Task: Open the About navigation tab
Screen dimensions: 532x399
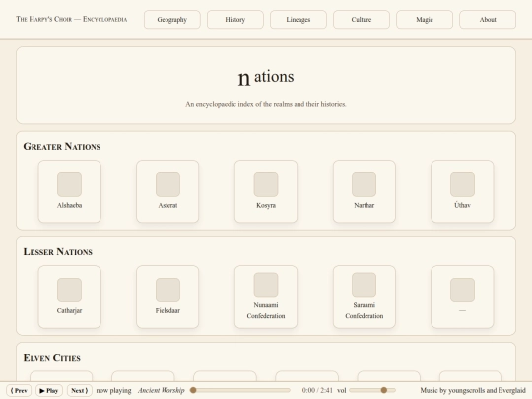Action: click(488, 20)
